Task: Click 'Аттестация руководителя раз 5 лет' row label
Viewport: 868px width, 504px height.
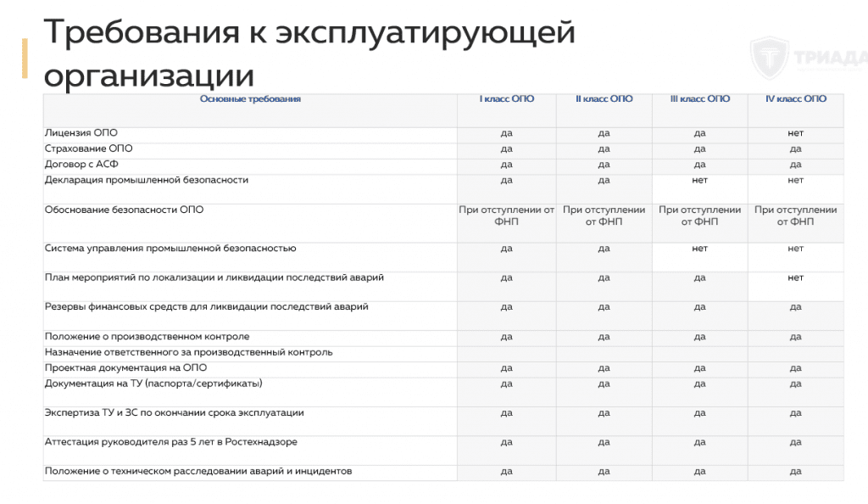Action: click(x=170, y=442)
